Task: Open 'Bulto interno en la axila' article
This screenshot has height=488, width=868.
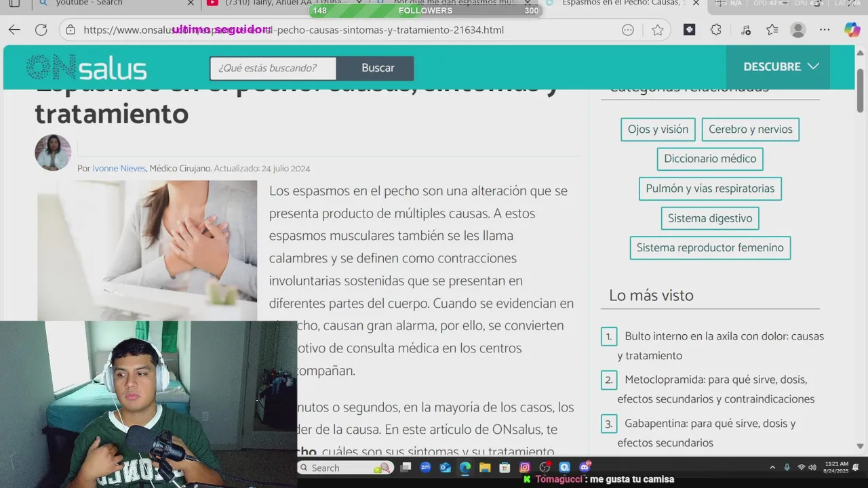Action: click(720, 346)
